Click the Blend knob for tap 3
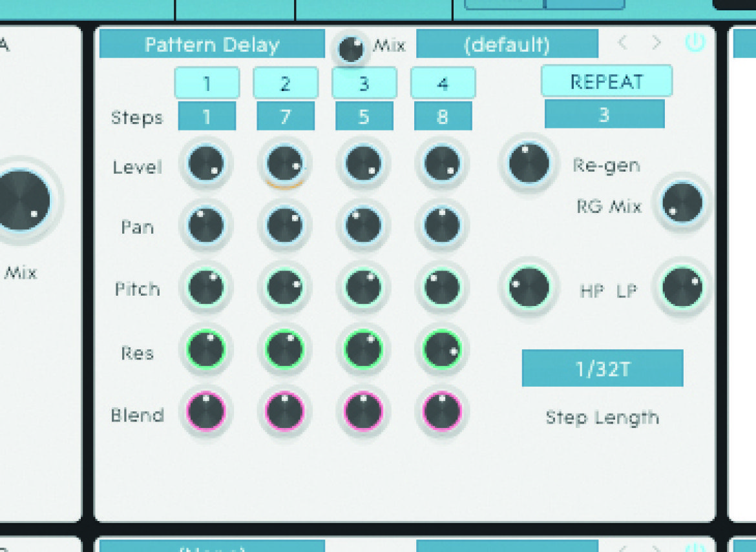 point(364,411)
